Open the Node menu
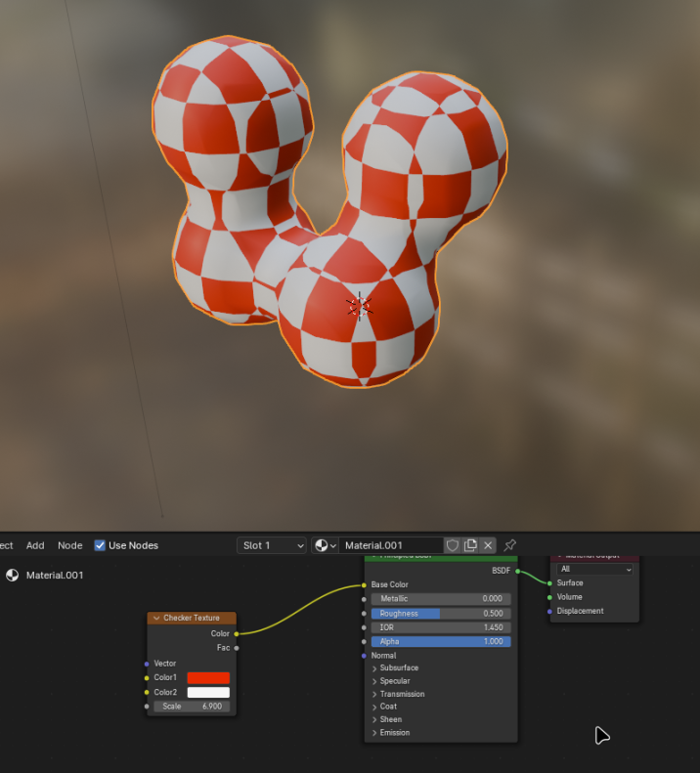The width and height of the screenshot is (700, 773). point(70,545)
